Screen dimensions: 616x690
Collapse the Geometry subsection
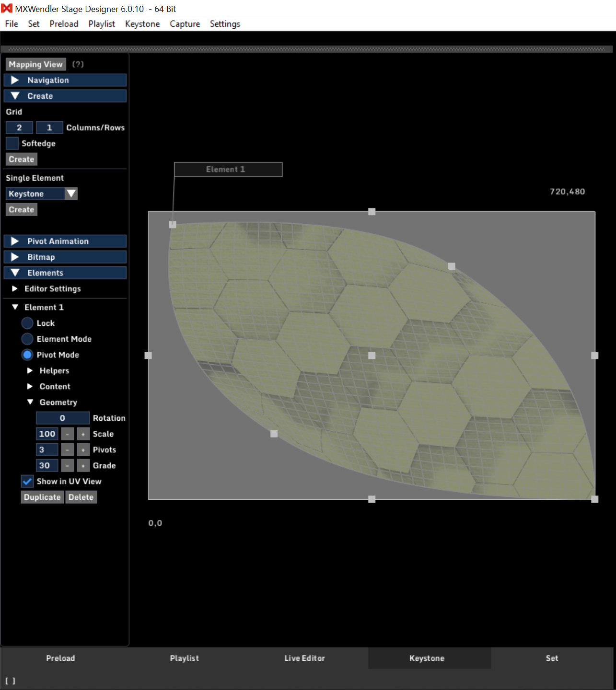(x=30, y=402)
